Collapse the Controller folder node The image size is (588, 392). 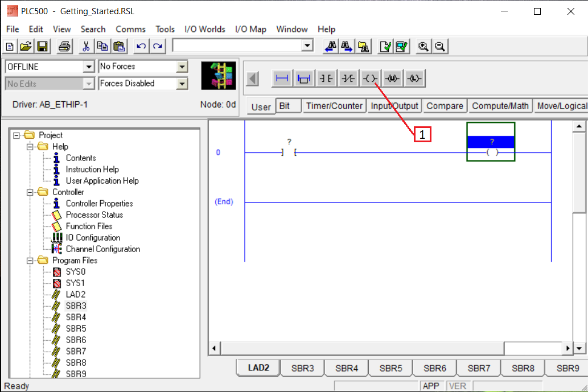pos(30,192)
